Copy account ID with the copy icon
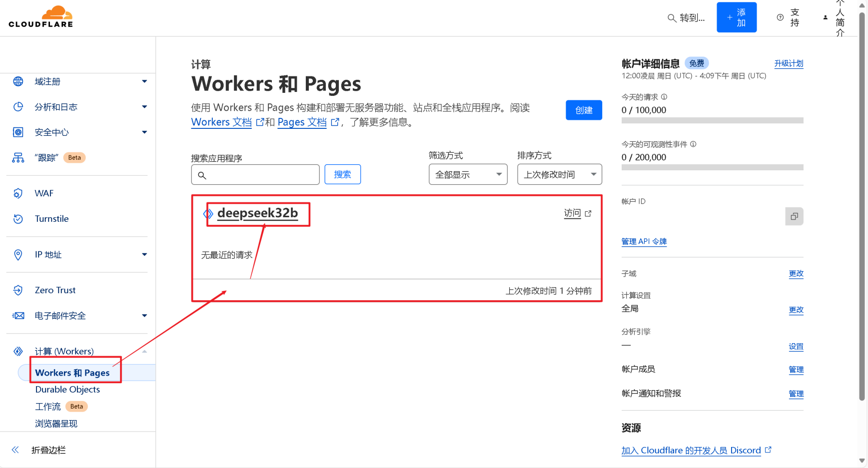The height and width of the screenshot is (468, 868). (794, 216)
